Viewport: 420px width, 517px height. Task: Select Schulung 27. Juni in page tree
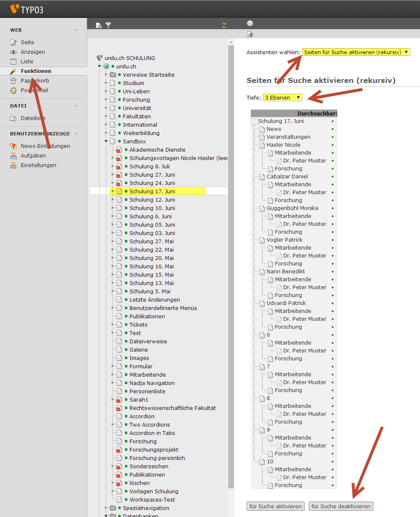152,175
